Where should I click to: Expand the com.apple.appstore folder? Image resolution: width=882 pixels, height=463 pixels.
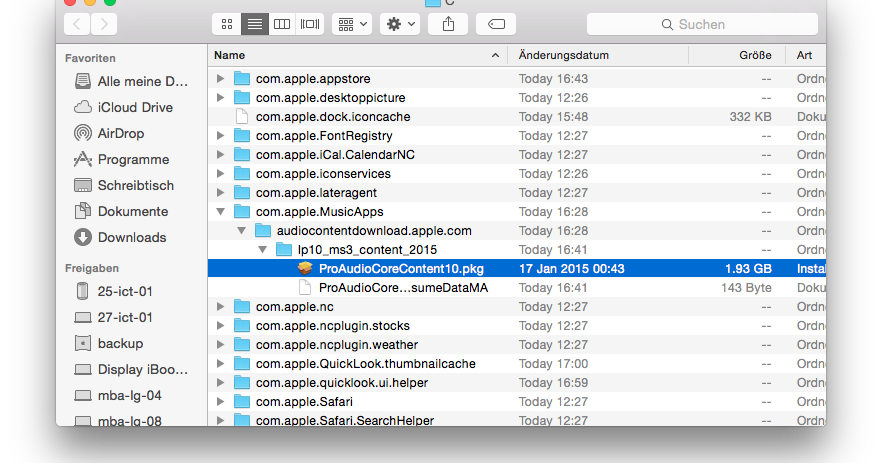pyautogui.click(x=220, y=79)
